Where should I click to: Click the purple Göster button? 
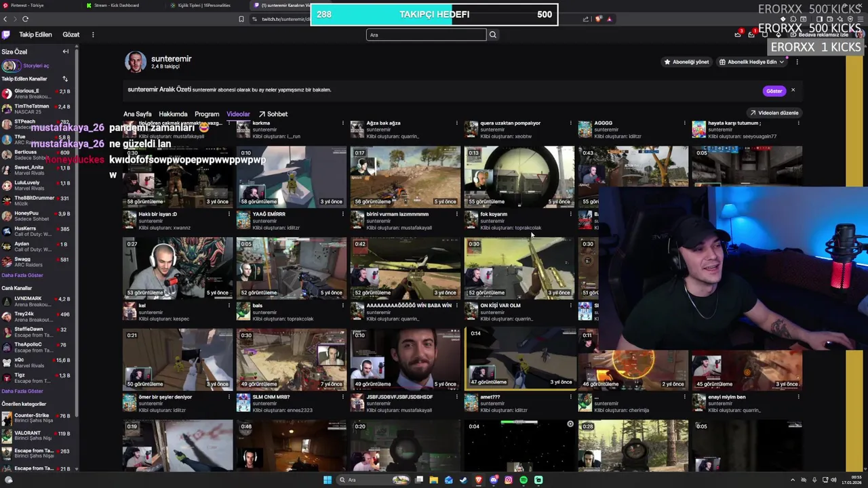point(774,91)
